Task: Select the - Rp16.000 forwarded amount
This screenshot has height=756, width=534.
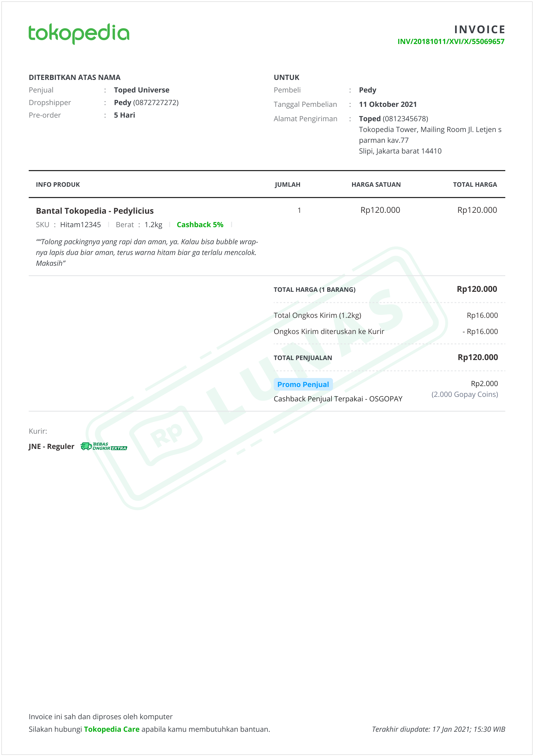Action: click(x=480, y=331)
